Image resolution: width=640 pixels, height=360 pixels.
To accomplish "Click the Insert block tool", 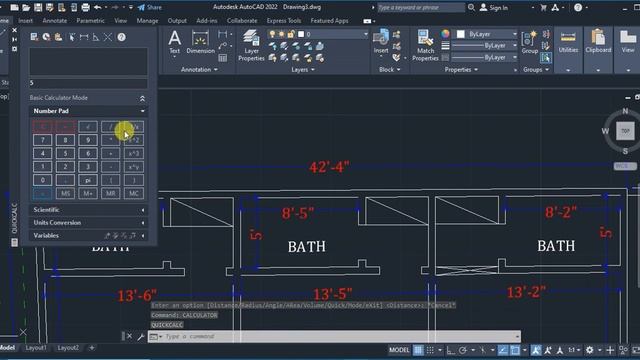I will point(381,41).
